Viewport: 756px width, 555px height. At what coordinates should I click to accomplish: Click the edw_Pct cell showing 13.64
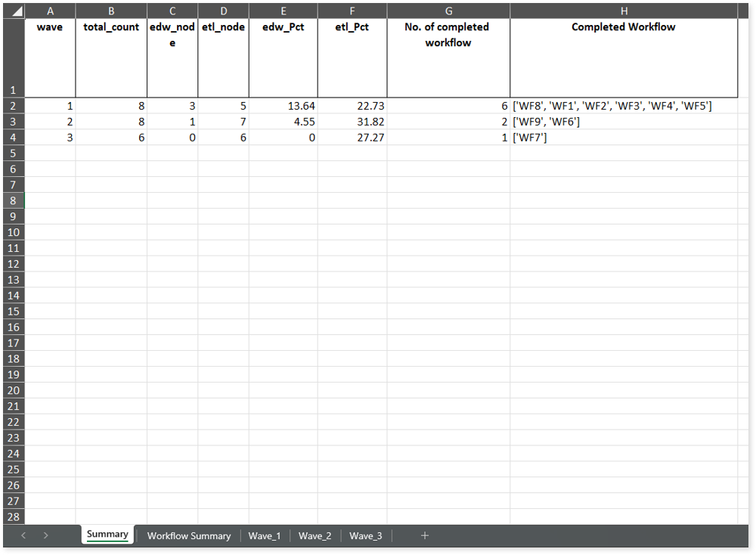coord(283,106)
